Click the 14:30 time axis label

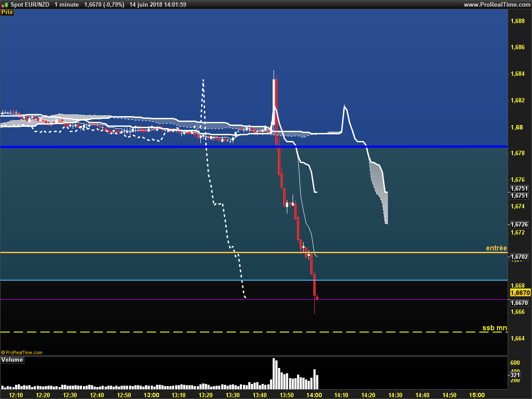coord(395,395)
